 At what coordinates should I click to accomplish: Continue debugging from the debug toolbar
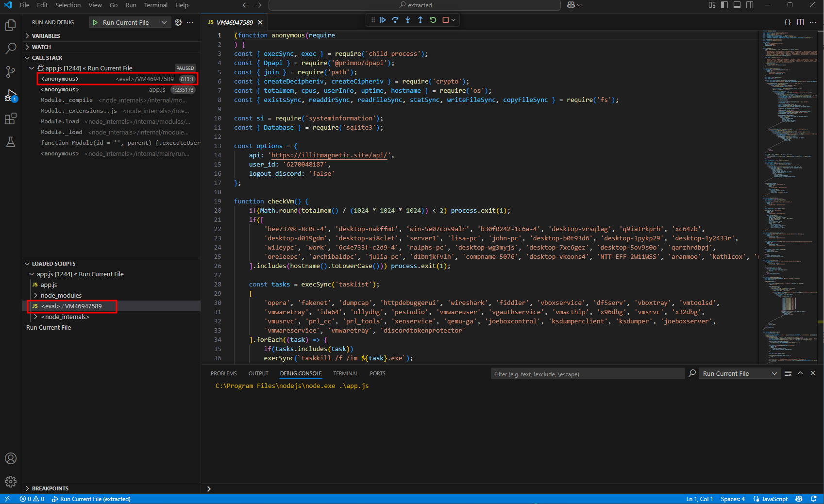pos(383,20)
